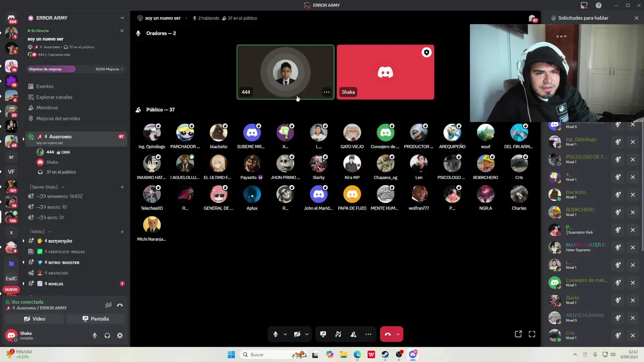Open disconnect options arrow on red button

[x=398, y=334]
